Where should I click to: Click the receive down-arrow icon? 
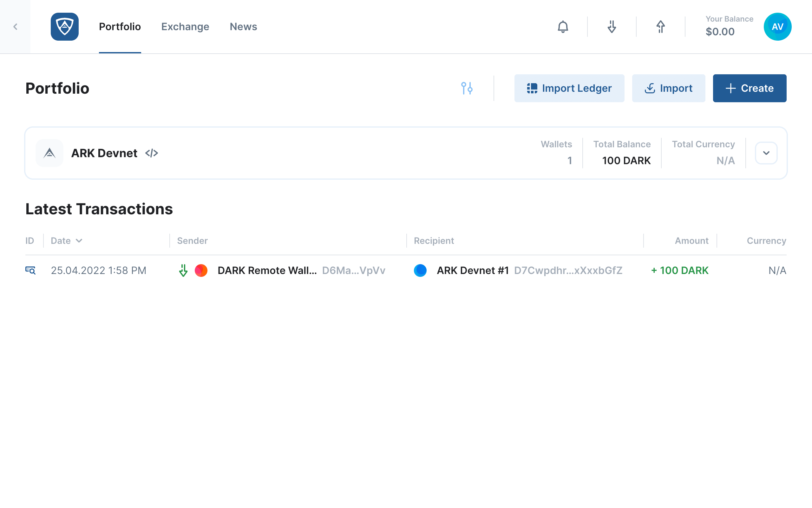pyautogui.click(x=612, y=27)
